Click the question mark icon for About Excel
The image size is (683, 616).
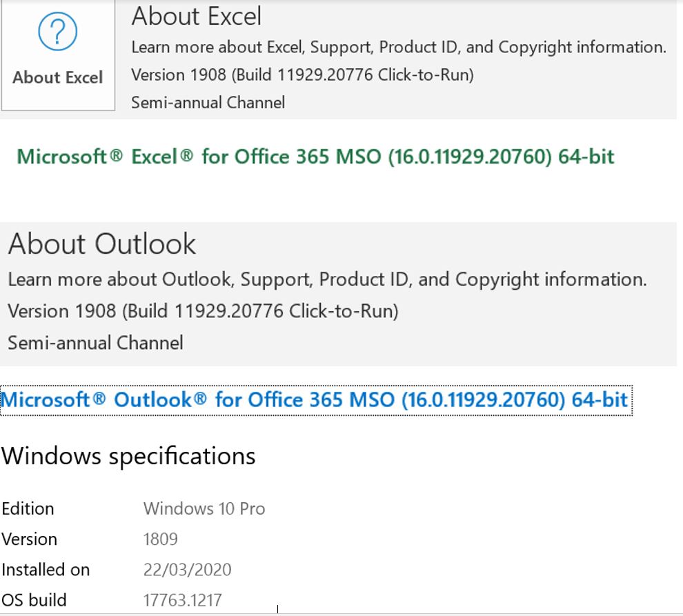(57, 31)
